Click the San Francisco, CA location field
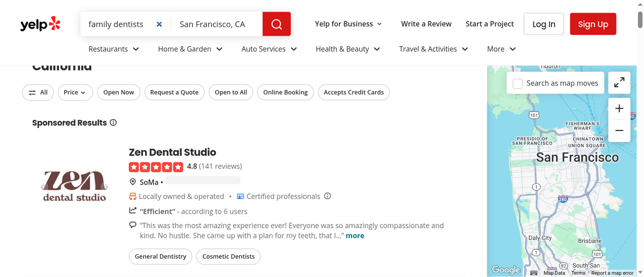Image resolution: width=644 pixels, height=277 pixels. tap(217, 24)
